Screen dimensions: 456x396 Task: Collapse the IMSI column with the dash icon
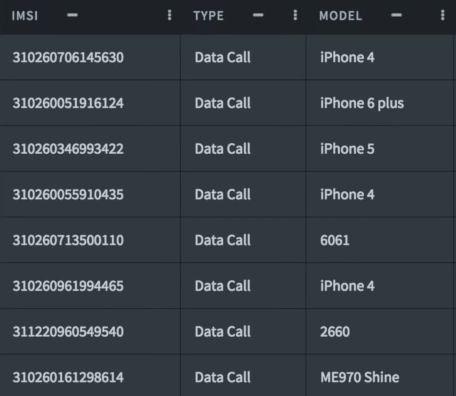(72, 15)
